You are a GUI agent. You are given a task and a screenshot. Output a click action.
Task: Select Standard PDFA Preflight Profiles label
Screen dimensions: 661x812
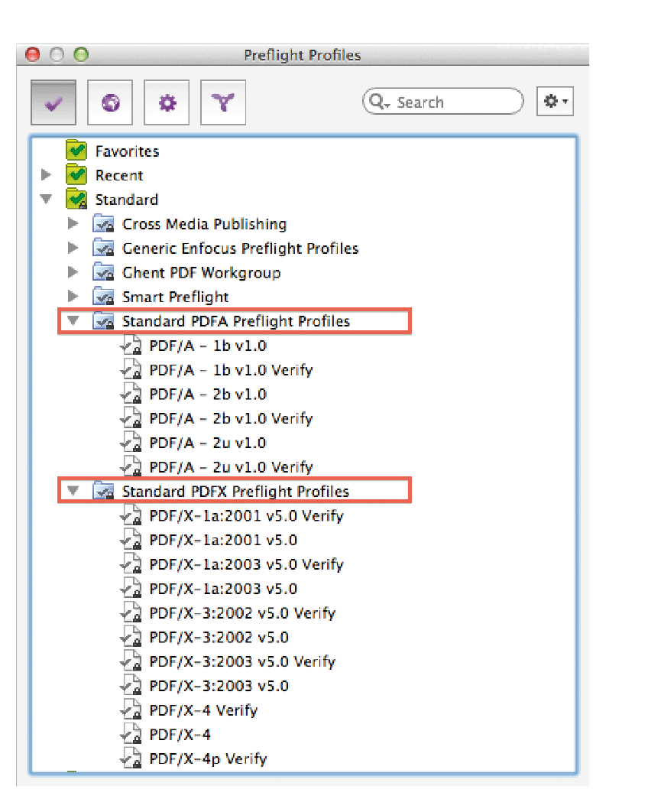coord(236,322)
